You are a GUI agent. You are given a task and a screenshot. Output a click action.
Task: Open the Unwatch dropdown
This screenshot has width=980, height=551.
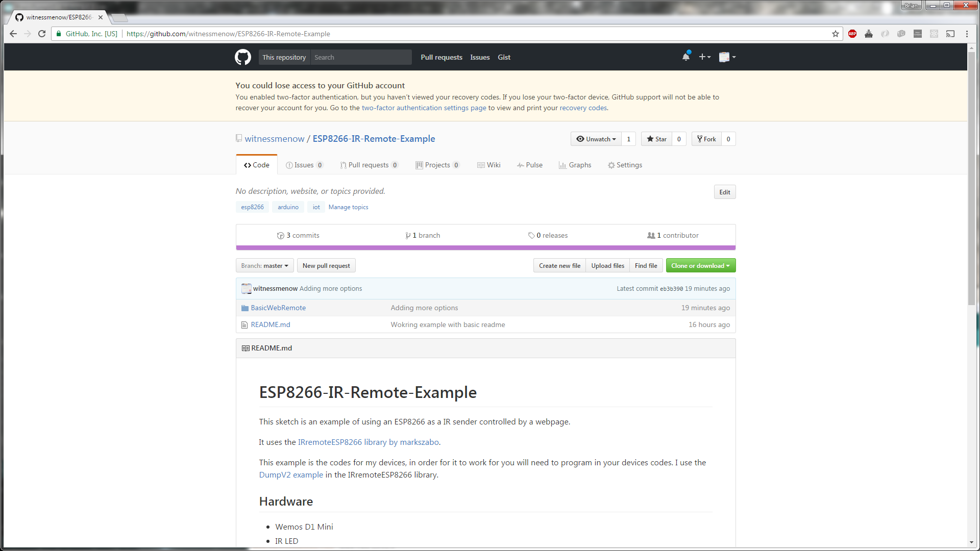point(595,139)
